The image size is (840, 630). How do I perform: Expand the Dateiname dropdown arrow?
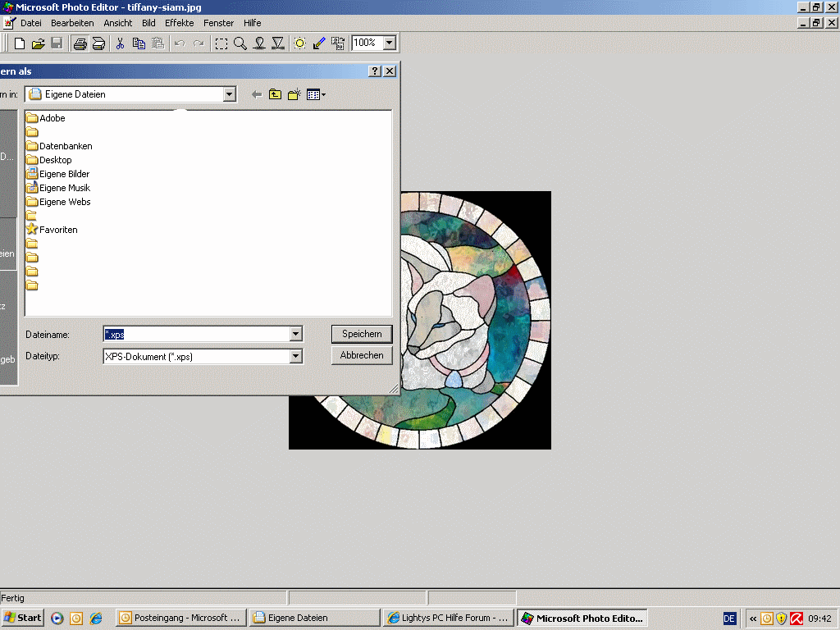click(x=295, y=335)
